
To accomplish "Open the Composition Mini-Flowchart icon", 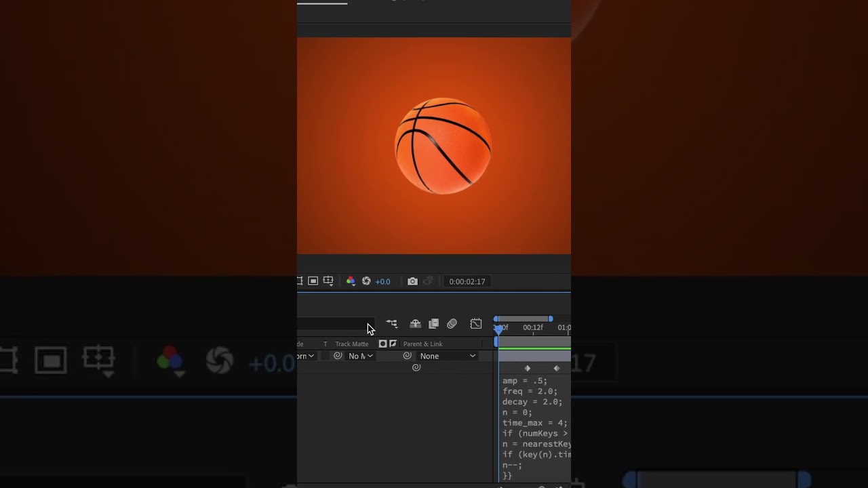I will pos(392,324).
